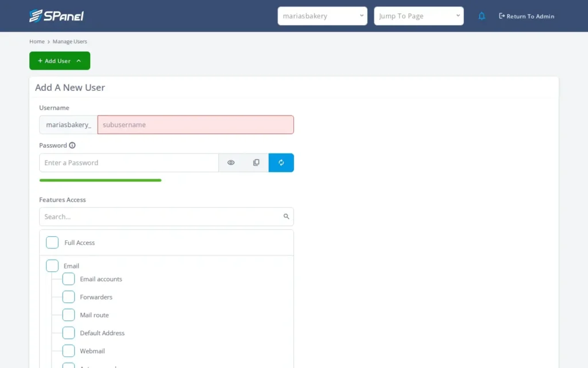Click the Username label
Image resolution: width=588 pixels, height=368 pixels.
(54, 108)
